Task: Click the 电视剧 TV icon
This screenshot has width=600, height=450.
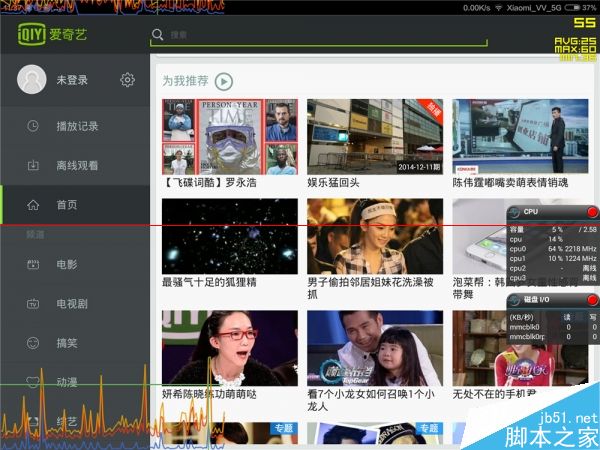Action: [x=33, y=304]
